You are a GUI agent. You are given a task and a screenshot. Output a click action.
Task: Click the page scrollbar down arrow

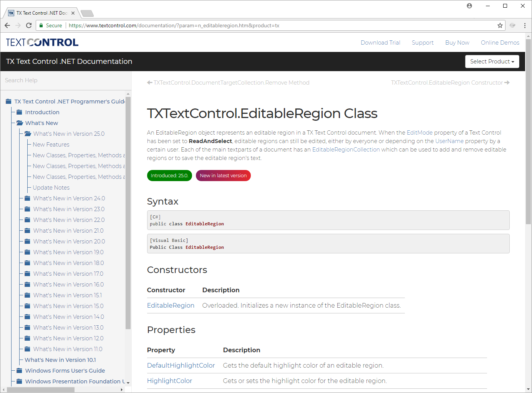point(528,389)
